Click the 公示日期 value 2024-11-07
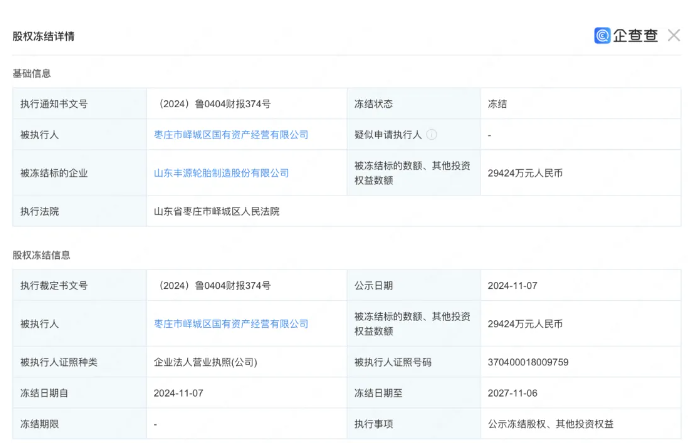Viewport: 690px width, 446px height. (x=512, y=285)
